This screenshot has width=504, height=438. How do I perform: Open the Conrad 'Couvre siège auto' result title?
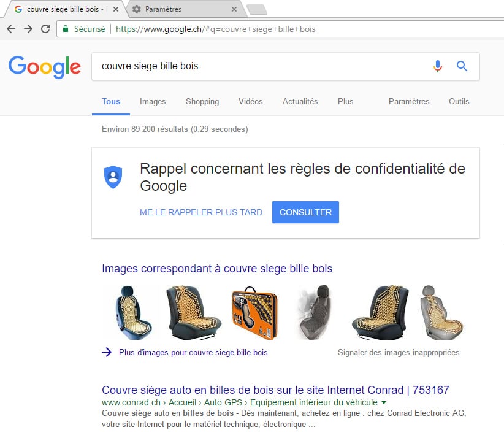[275, 390]
